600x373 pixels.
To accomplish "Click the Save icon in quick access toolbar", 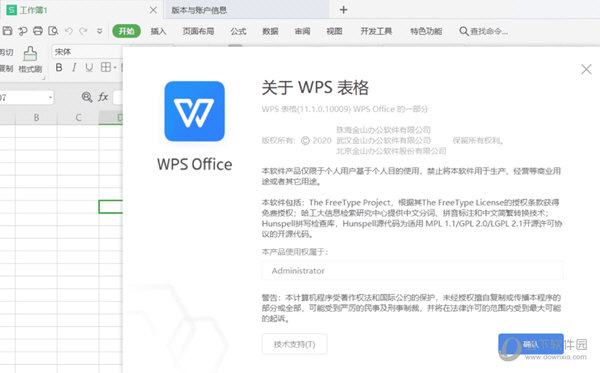I will coord(7,31).
